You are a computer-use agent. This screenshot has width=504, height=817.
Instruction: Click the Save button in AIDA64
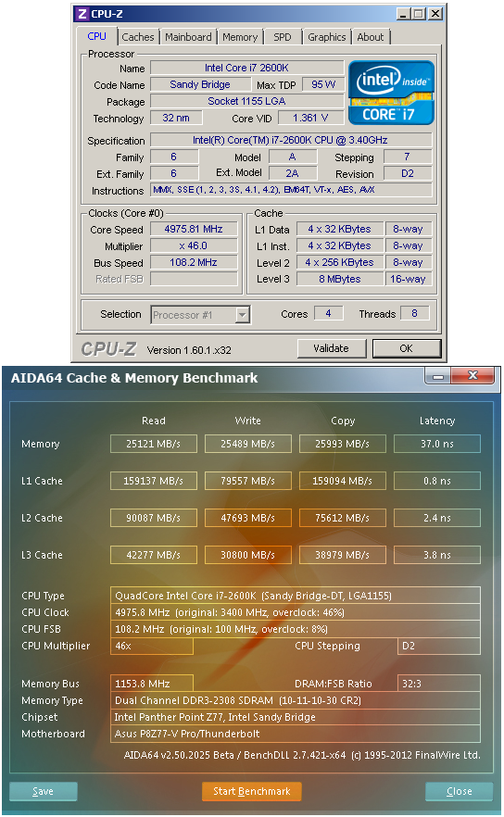(x=44, y=791)
